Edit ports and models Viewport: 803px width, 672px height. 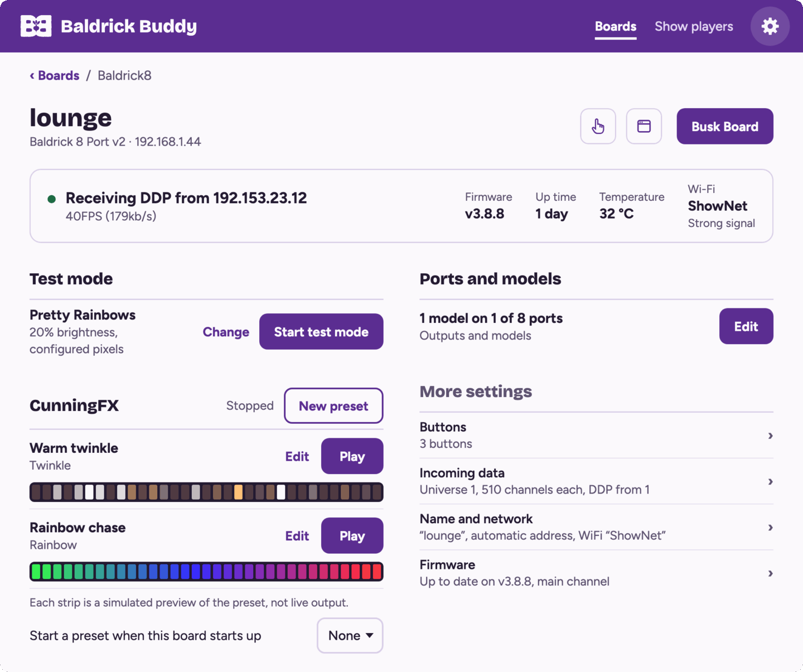point(746,326)
